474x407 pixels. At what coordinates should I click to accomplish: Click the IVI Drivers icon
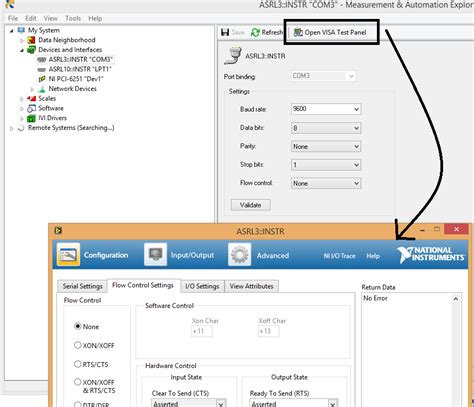[31, 118]
